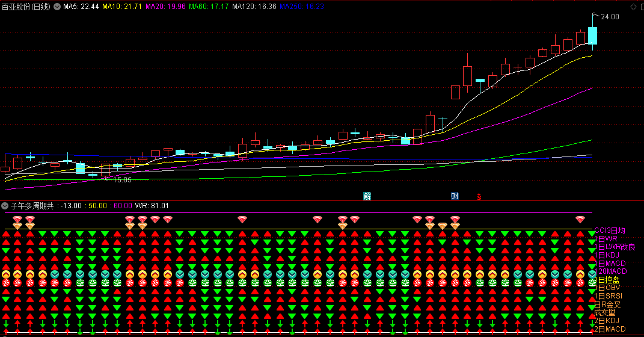Click the 子午多周期共 indicator title
This screenshot has height=337, width=644.
point(32,205)
